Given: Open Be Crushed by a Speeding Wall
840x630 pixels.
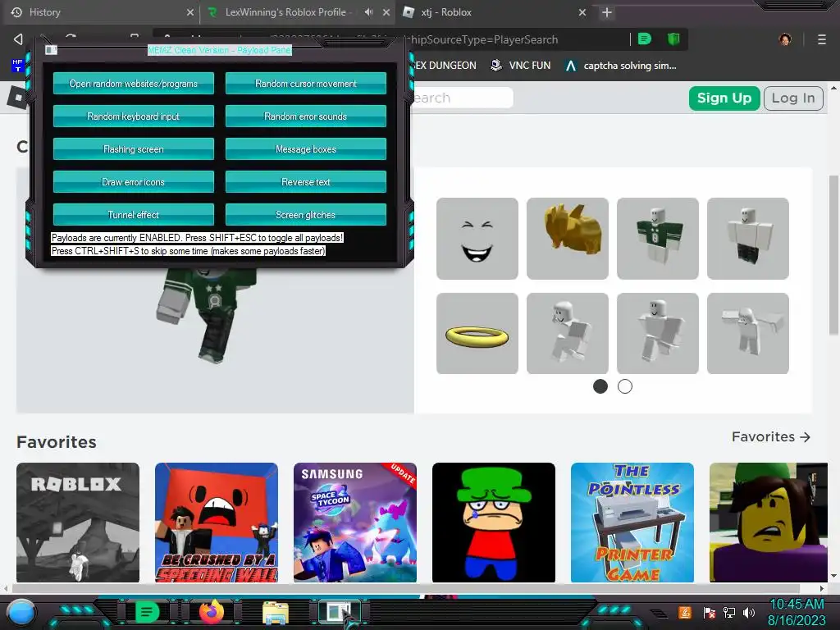Looking at the screenshot, I should [217, 523].
